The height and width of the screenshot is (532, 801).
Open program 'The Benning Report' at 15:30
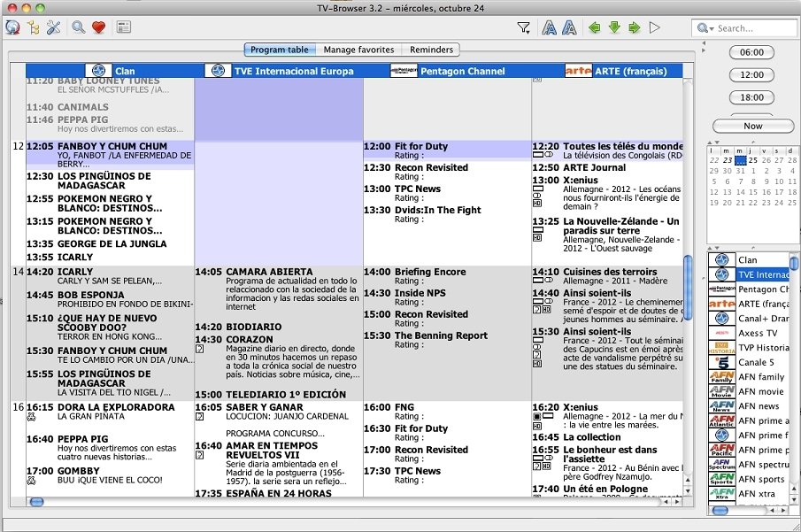point(448,340)
